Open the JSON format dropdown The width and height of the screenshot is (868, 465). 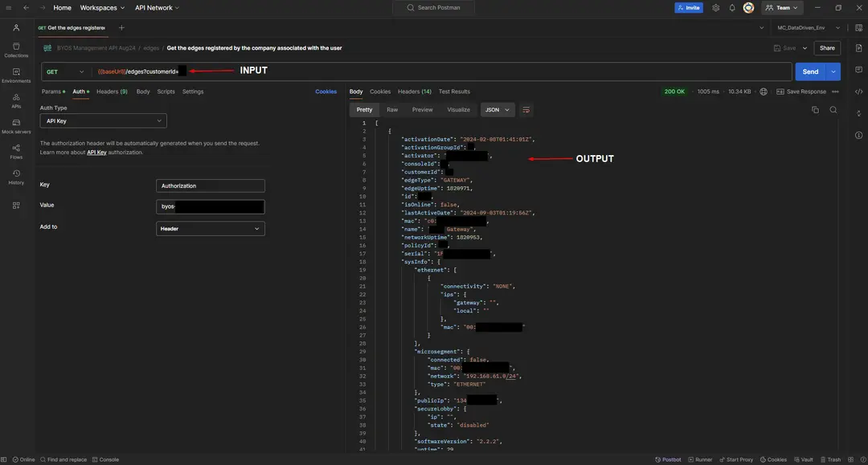(x=497, y=110)
